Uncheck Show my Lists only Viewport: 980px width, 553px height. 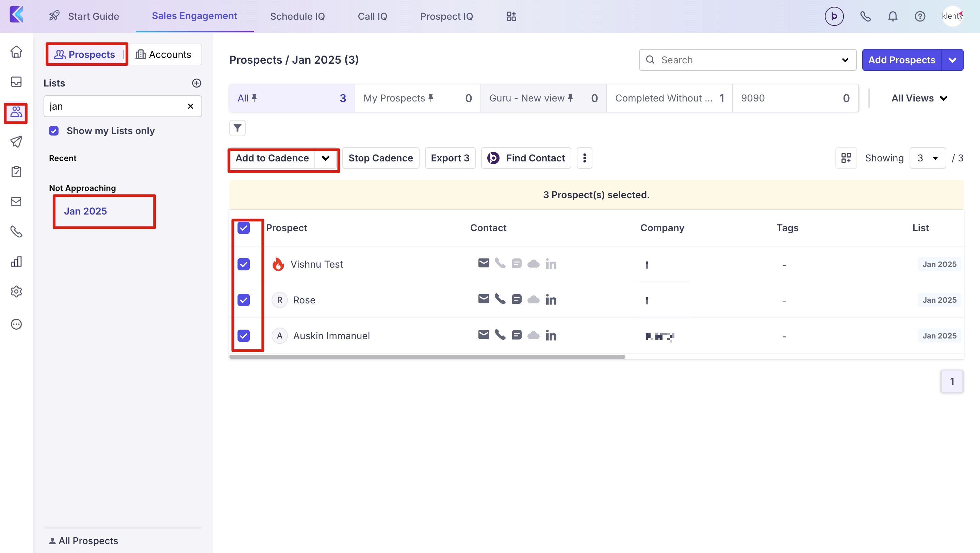[x=54, y=131]
